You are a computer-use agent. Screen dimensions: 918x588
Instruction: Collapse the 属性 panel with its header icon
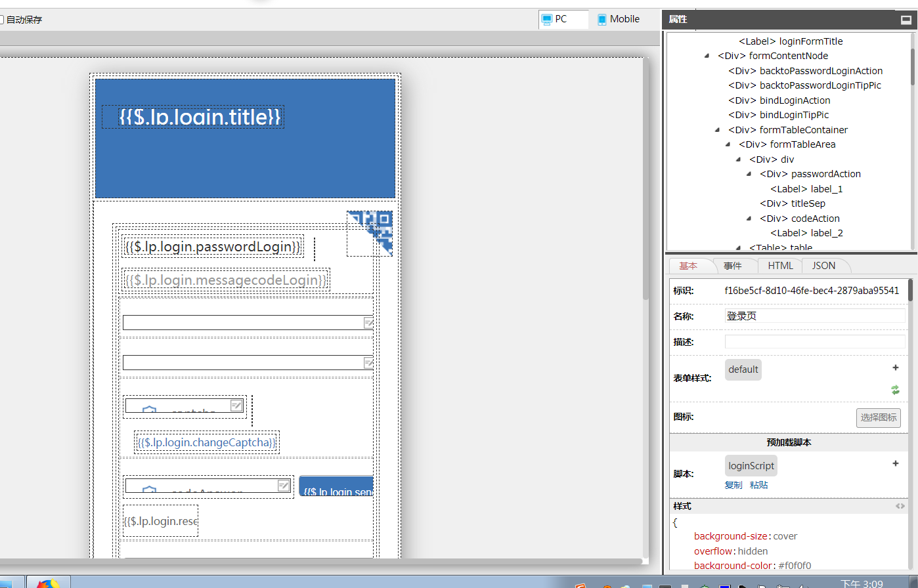point(906,20)
